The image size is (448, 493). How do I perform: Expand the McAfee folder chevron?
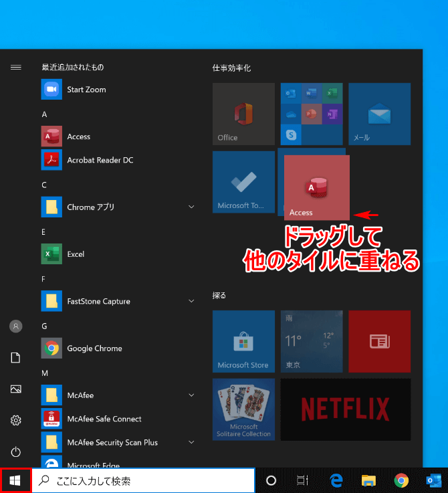tap(191, 395)
